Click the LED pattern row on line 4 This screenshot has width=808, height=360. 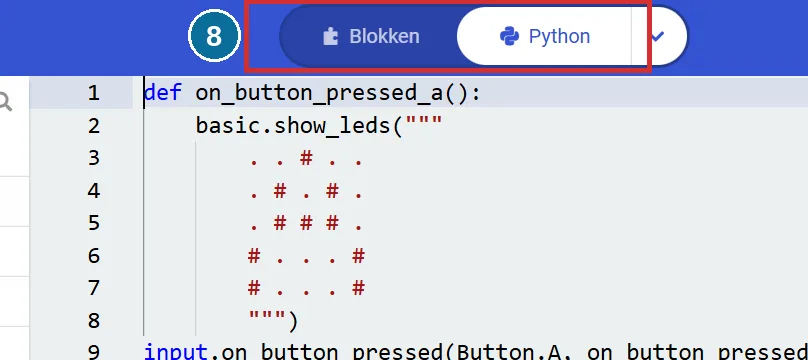306,191
